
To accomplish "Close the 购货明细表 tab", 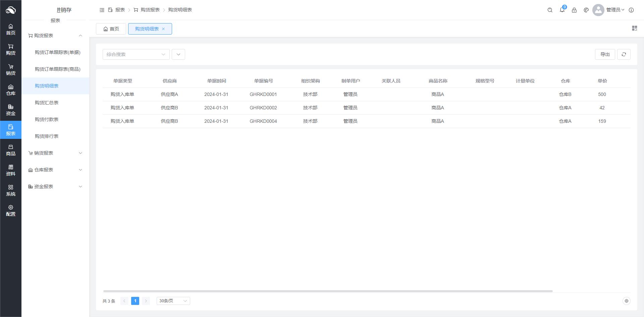I will pos(163,29).
